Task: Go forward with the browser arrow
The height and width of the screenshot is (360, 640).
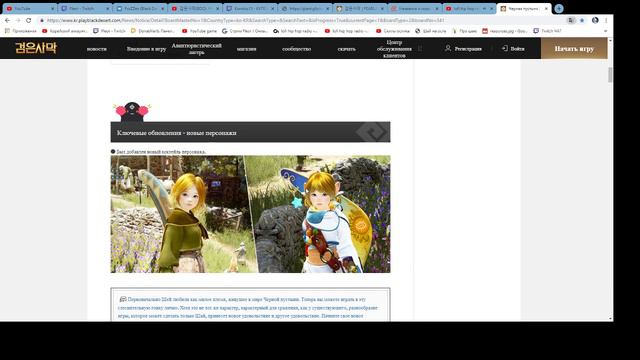Action: pos(18,20)
